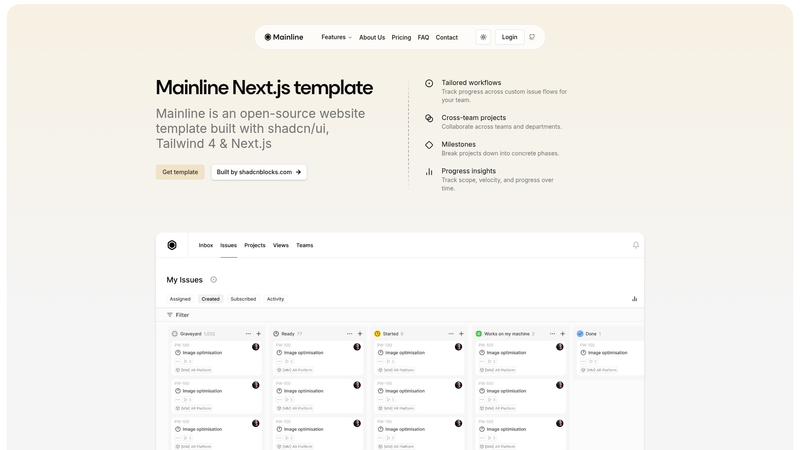Expand the Features dropdown menu
Viewport: 800px width, 450px height.
[336, 37]
